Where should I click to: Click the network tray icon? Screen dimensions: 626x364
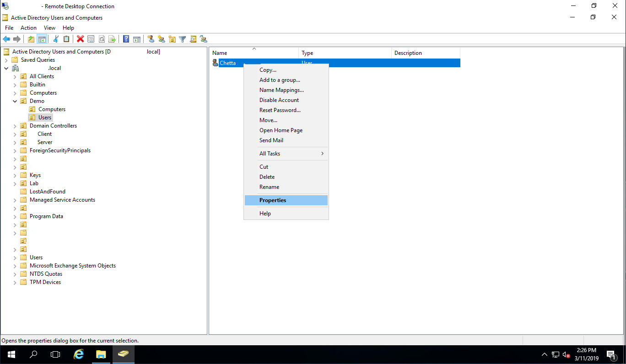556,354
